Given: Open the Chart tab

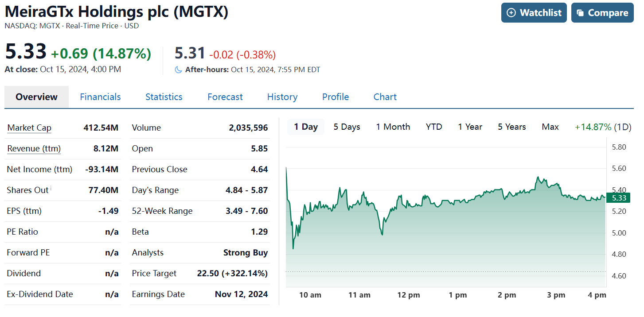Looking at the screenshot, I should coord(385,97).
